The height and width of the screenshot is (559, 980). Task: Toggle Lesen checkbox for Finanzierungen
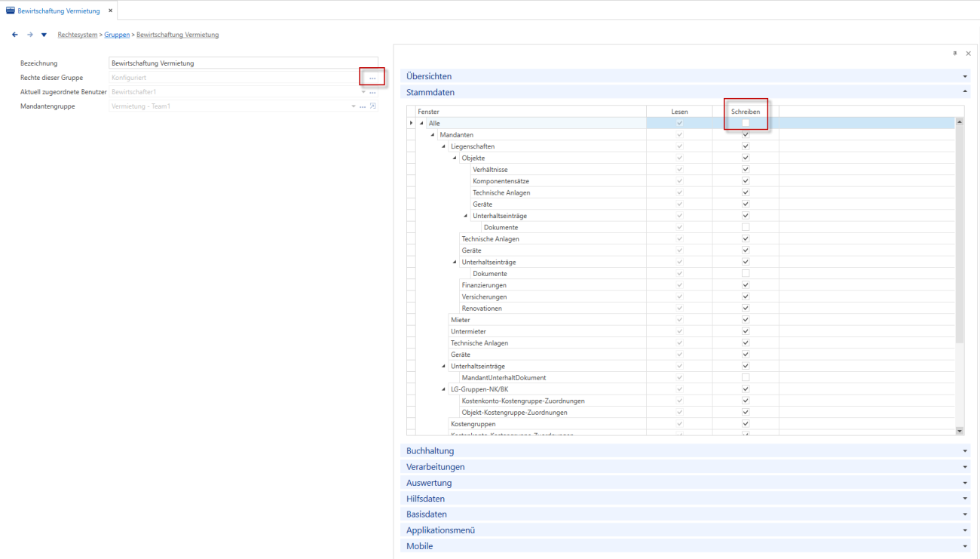(x=679, y=285)
